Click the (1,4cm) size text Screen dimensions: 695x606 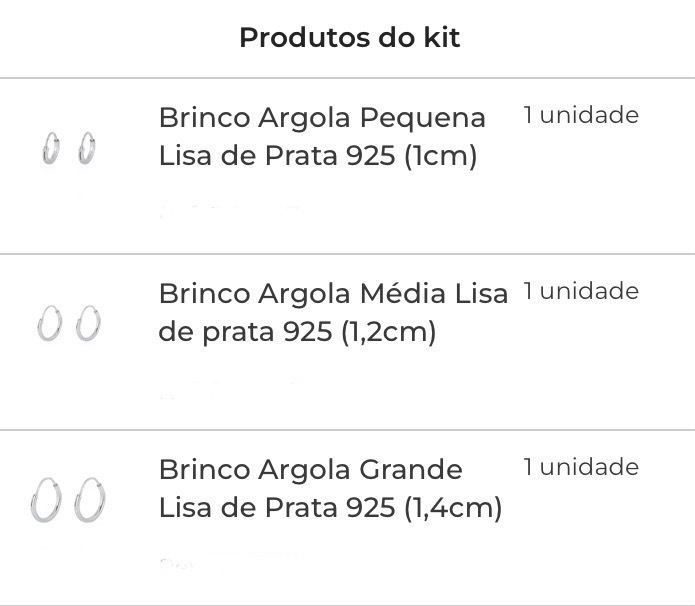(453, 508)
